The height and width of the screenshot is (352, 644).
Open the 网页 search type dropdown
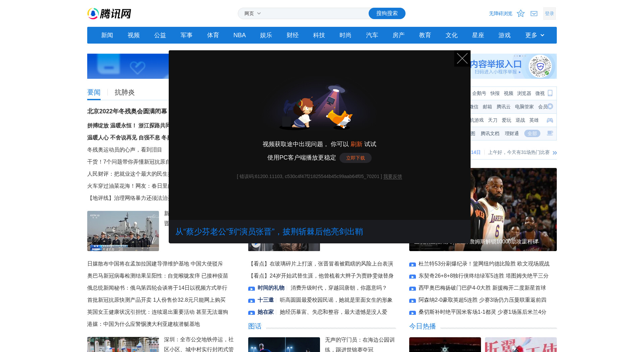[252, 13]
